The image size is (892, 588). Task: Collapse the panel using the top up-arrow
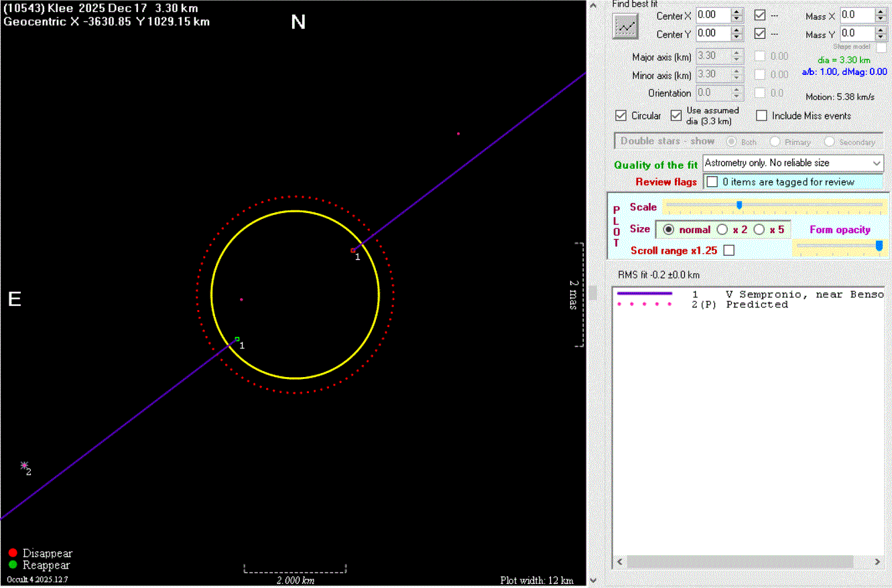point(592,6)
